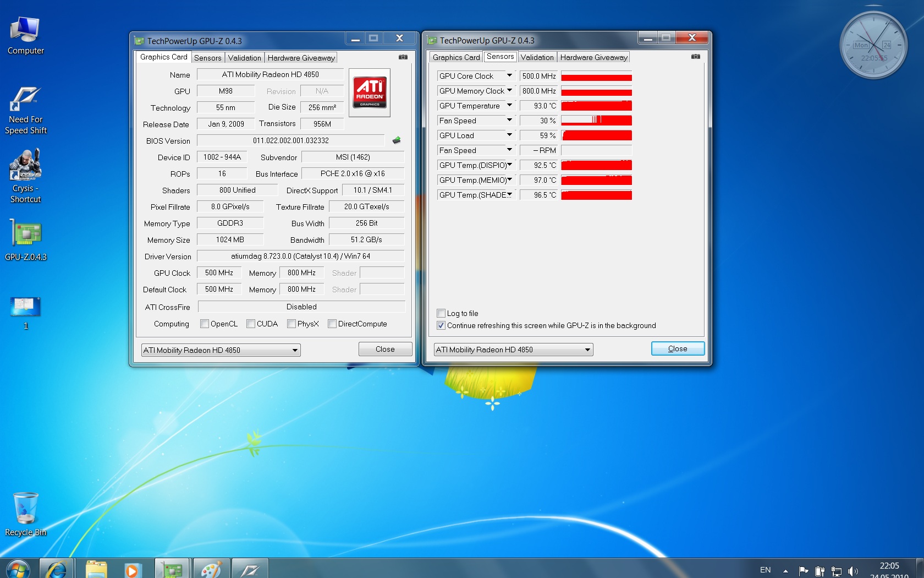Screen dimensions: 924x578
Task: Select the GPU-Z.0.4.3 desktop icon
Action: (x=25, y=239)
